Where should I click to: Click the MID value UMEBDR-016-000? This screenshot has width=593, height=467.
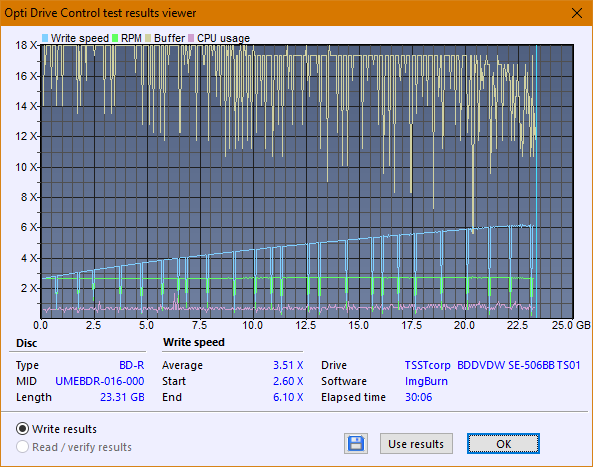click(x=100, y=381)
